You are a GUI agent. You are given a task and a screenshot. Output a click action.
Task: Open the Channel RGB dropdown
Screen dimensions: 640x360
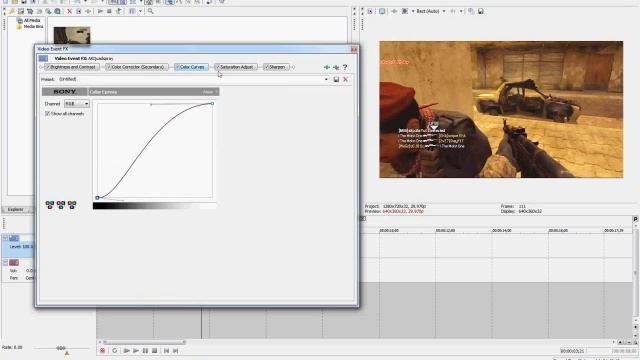click(x=77, y=104)
